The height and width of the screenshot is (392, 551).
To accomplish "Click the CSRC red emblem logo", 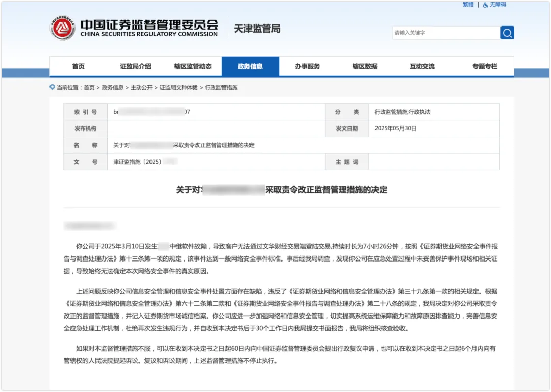I will point(63,28).
